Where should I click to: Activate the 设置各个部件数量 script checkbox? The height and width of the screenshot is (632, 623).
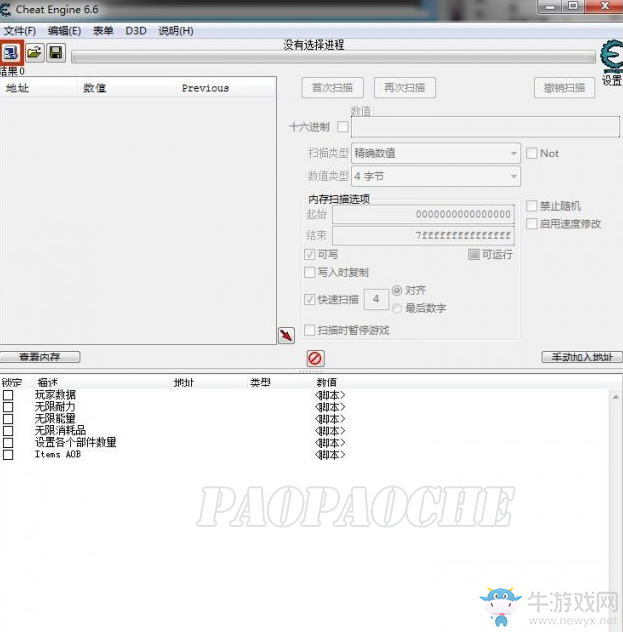[x=8, y=443]
